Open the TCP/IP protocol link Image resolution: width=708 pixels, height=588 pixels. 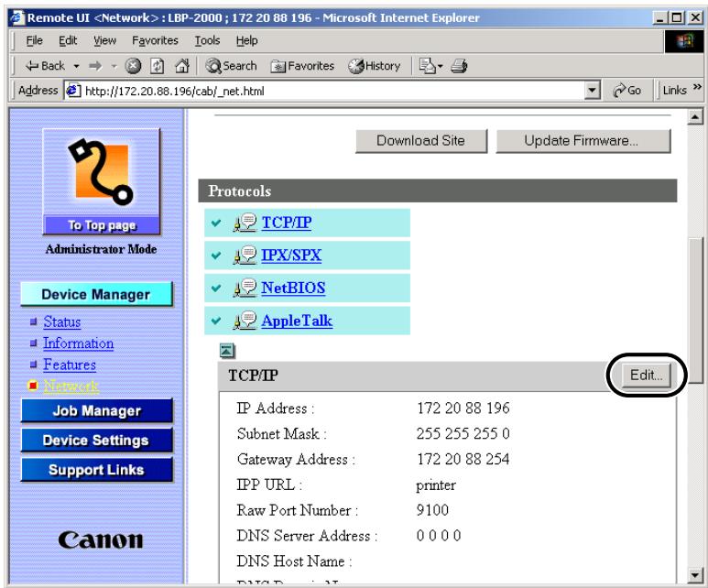click(x=287, y=223)
